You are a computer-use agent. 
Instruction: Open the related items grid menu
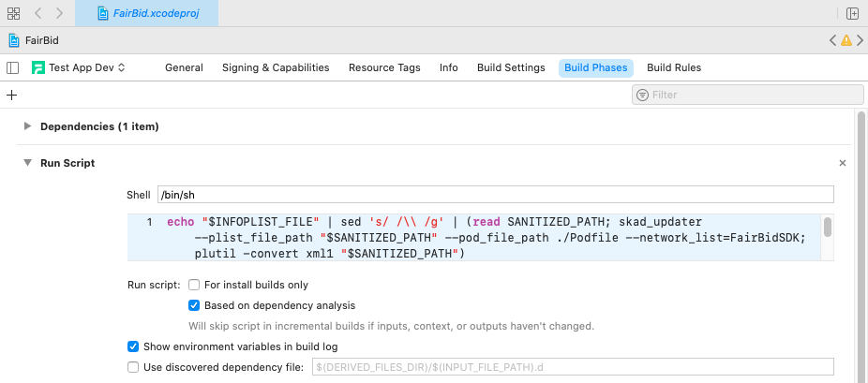(x=14, y=13)
